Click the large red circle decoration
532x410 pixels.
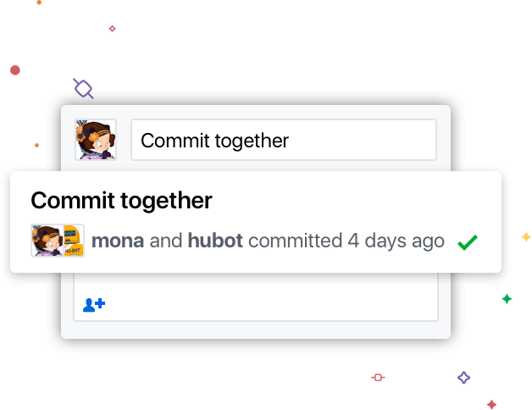(x=15, y=70)
